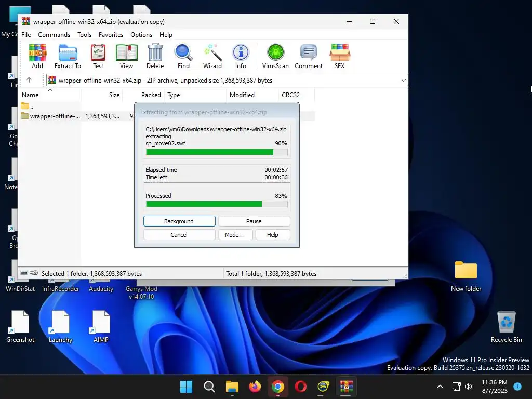Open the Options menu
This screenshot has height=399, width=532.
(x=141, y=35)
